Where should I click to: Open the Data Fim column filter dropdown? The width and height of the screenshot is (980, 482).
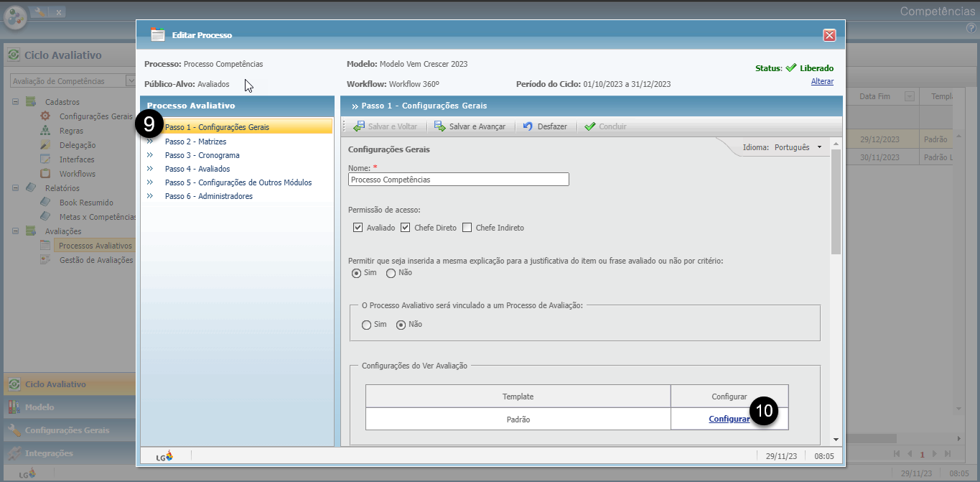[x=910, y=96]
